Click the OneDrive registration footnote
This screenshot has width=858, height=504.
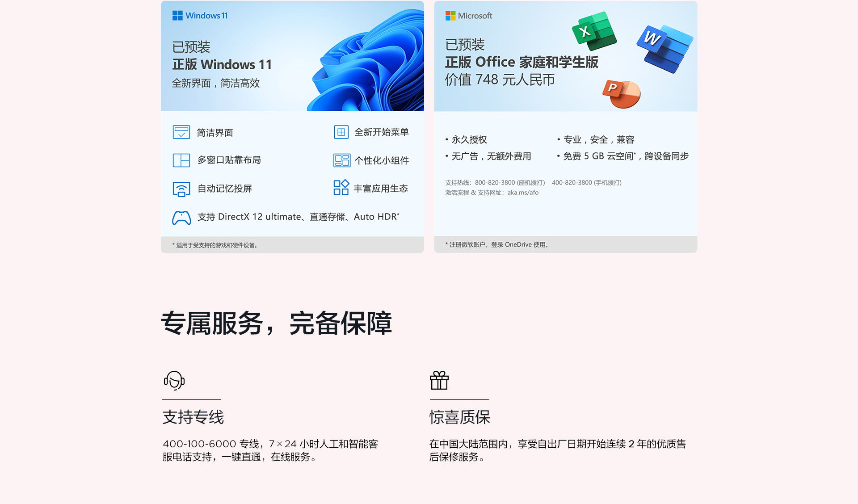click(x=497, y=245)
